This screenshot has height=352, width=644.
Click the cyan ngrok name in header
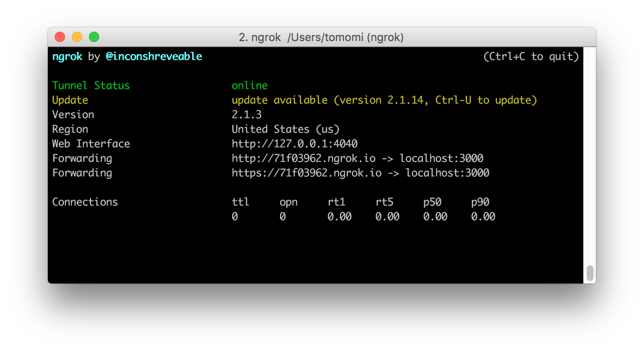point(67,57)
